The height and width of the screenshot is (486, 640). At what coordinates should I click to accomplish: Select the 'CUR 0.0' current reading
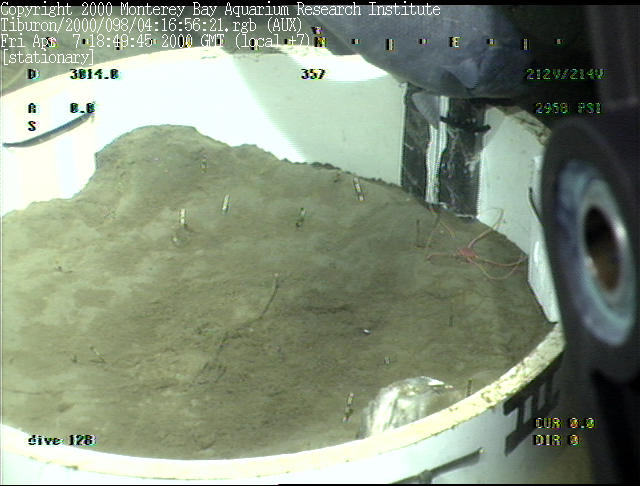tap(565, 423)
